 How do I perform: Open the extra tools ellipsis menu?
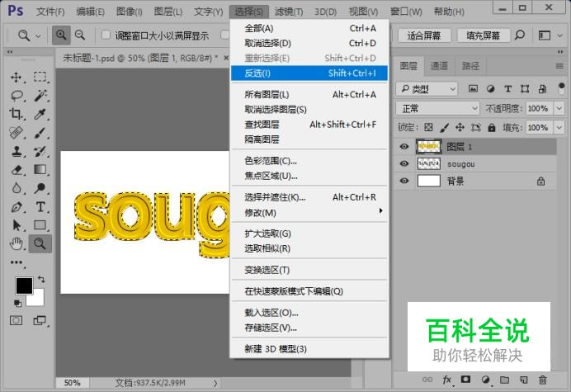tap(17, 262)
